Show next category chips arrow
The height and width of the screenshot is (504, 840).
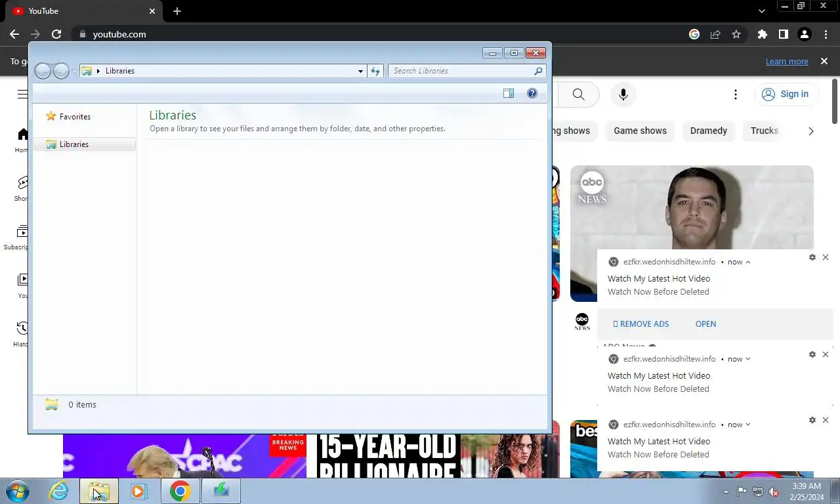pyautogui.click(x=810, y=131)
